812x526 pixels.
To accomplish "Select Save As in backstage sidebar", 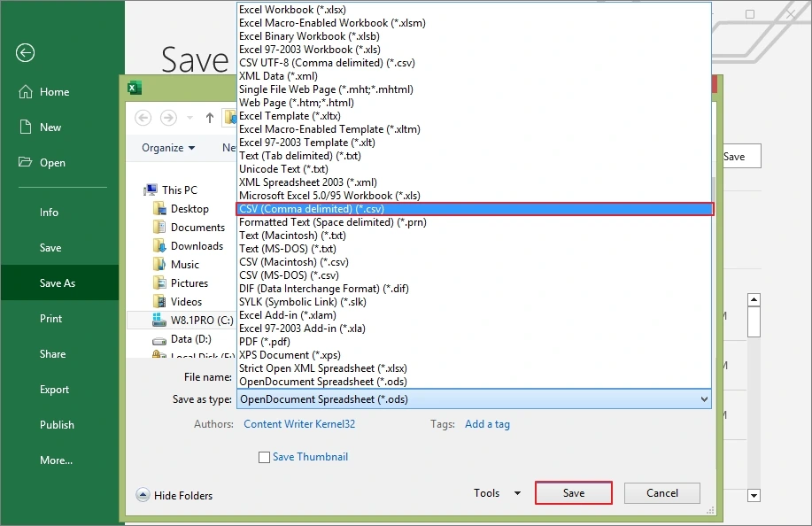I will click(x=59, y=282).
